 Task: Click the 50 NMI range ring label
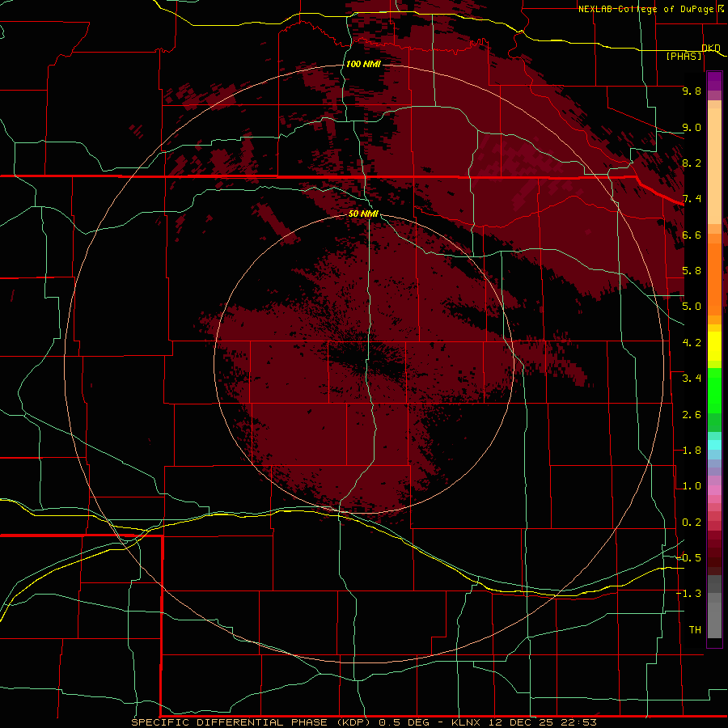(363, 214)
